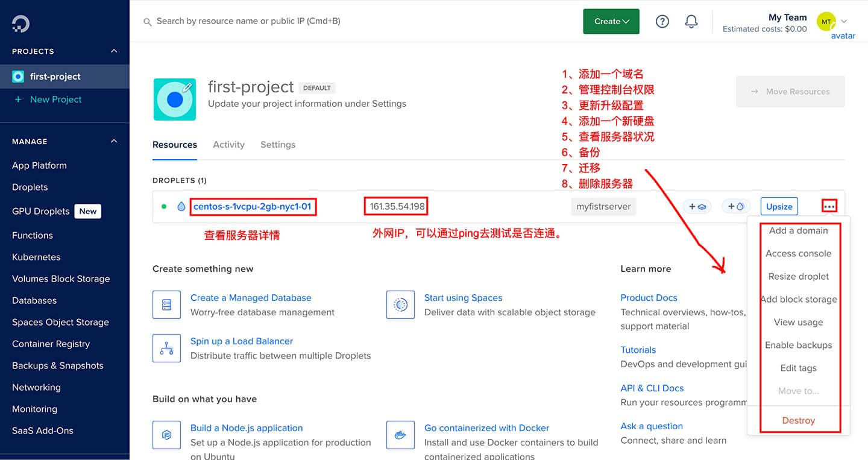Collapse the MANAGE sidebar section
Screen dimensions: 868x460
coord(114,141)
